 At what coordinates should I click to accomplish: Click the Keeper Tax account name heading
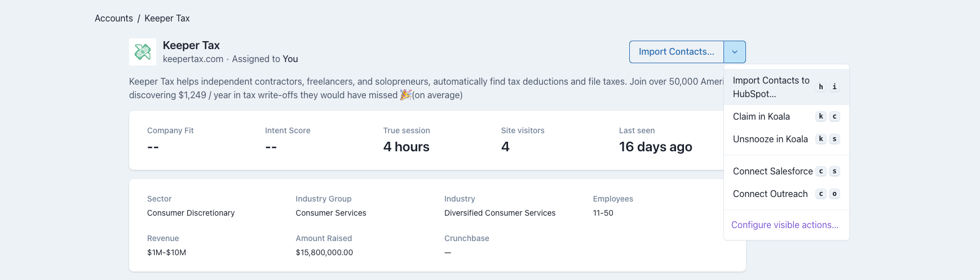(x=191, y=45)
